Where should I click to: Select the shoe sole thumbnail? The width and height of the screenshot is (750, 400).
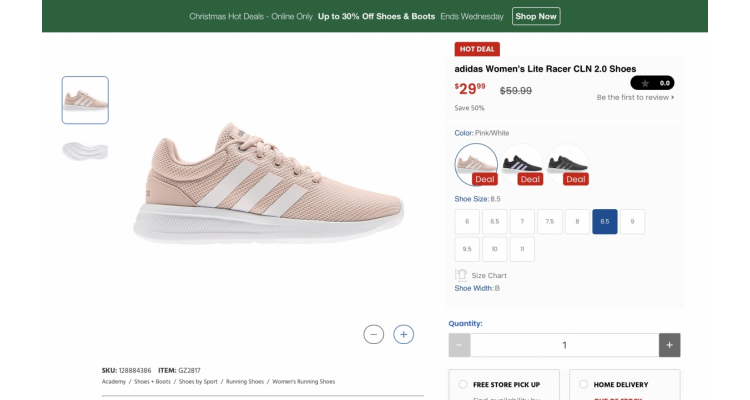pos(85,151)
